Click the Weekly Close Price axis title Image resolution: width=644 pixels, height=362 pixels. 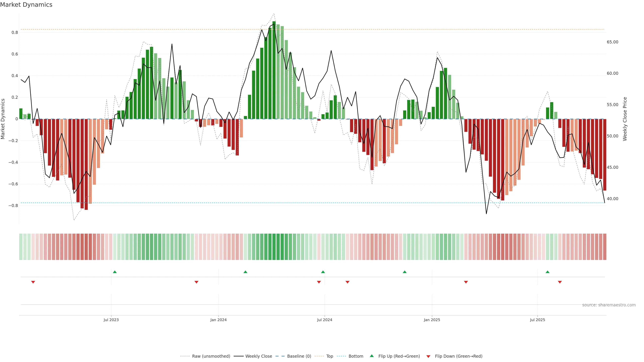[x=625, y=119]
